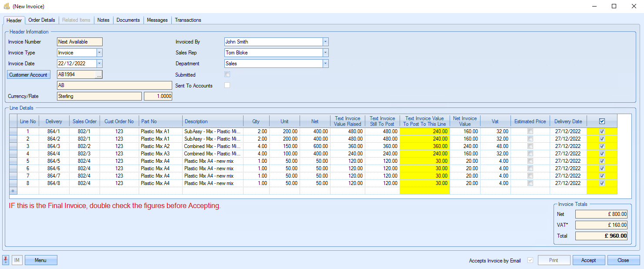
Task: Toggle the select-all checkbox in grid header
Action: coord(602,121)
